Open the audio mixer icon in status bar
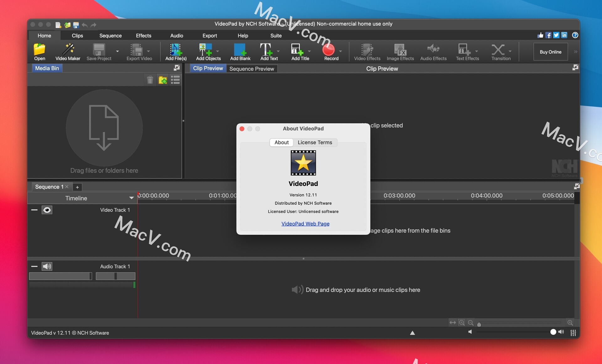This screenshot has height=364, width=602. 573,333
